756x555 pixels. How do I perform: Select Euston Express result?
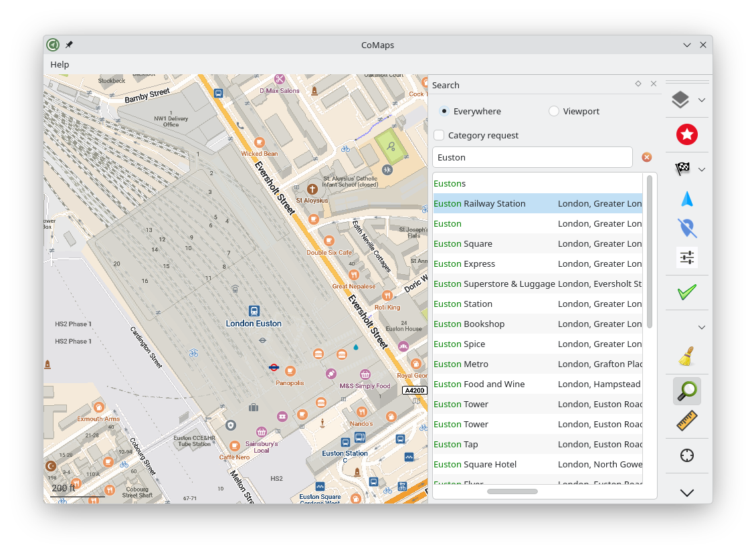point(538,264)
